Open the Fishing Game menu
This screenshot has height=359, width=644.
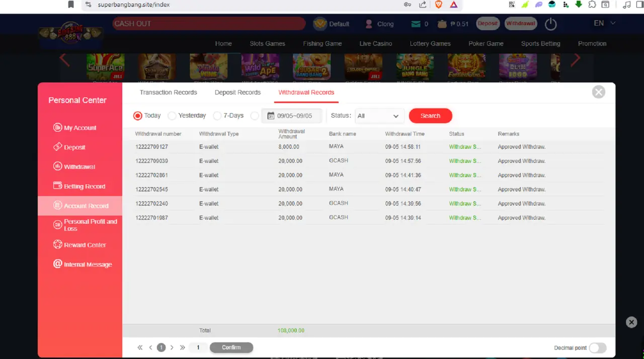[x=323, y=43]
